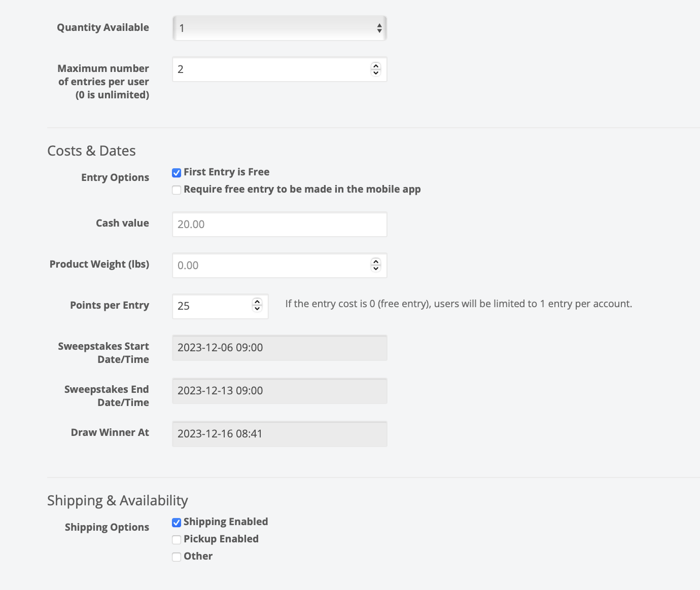Open Sweepstakes End Date/Time picker

pyautogui.click(x=279, y=391)
